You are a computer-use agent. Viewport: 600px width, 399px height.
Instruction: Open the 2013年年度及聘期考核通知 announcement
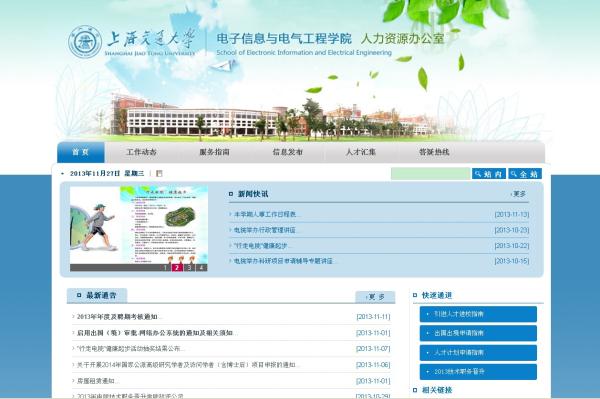117,317
